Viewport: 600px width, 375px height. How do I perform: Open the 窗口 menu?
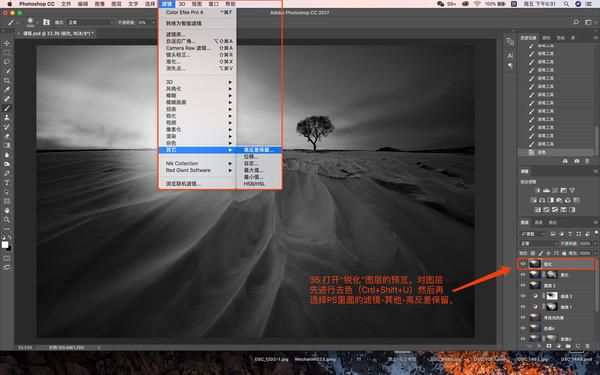click(x=214, y=4)
